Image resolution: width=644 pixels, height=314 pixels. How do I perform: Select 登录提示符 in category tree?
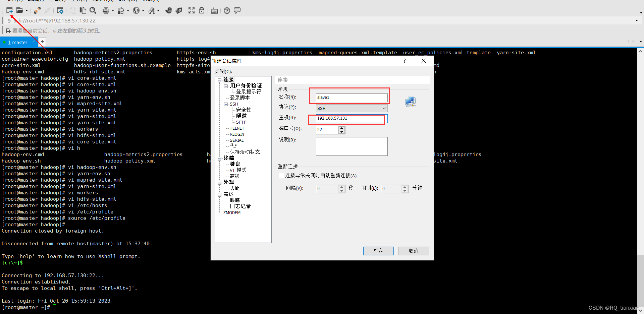[x=249, y=92]
